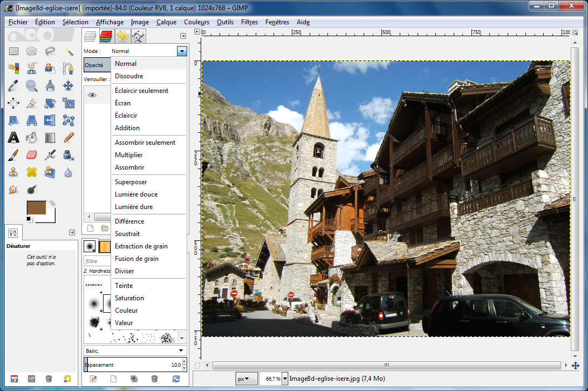Choose the Free Select lasso tool
The width and height of the screenshot is (588, 391).
pyautogui.click(x=50, y=51)
